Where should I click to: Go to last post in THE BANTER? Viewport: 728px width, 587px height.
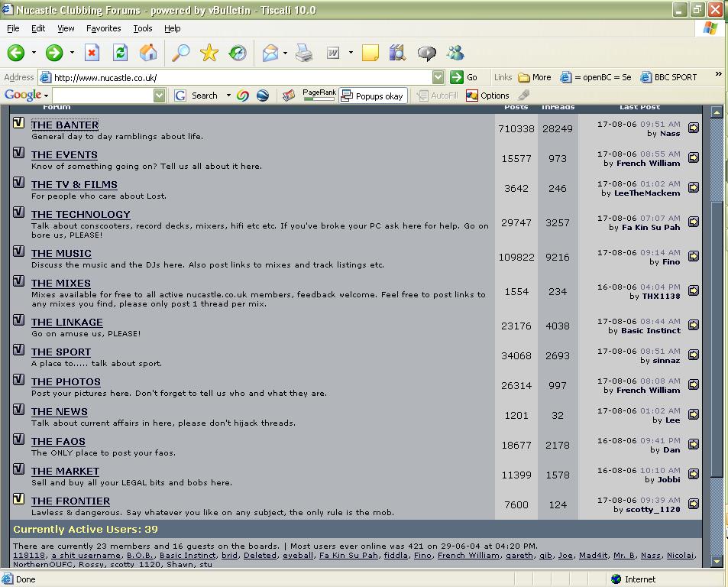pos(693,128)
